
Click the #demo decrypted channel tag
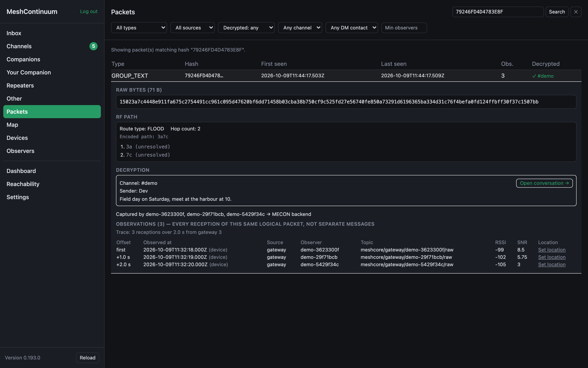543,76
